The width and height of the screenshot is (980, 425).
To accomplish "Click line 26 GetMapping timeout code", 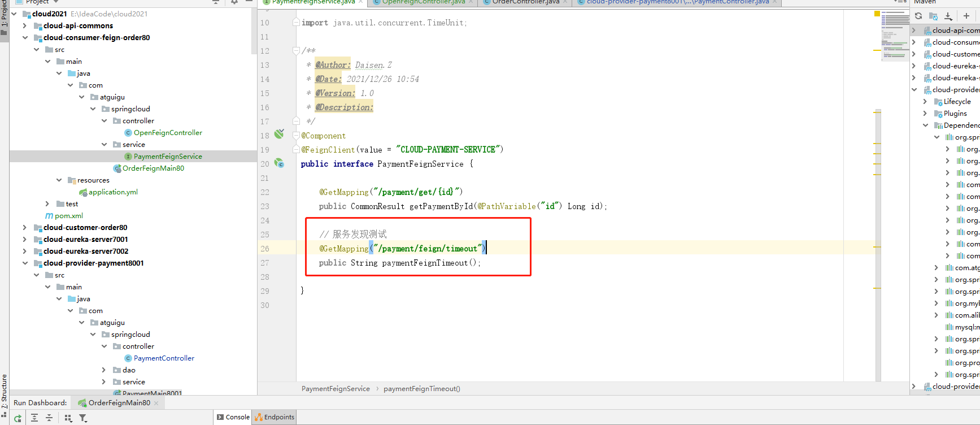I will tap(402, 249).
